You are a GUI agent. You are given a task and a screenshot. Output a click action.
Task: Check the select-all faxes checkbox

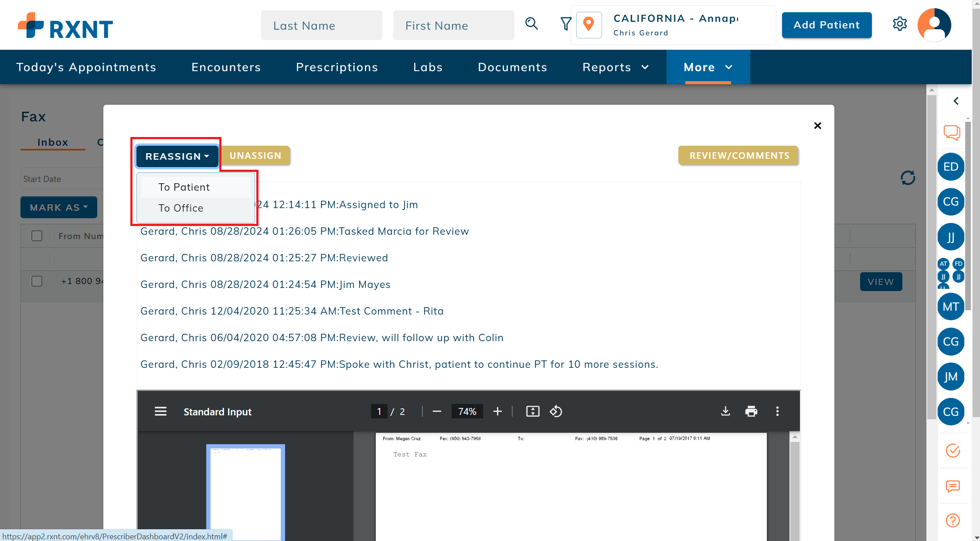pos(37,236)
